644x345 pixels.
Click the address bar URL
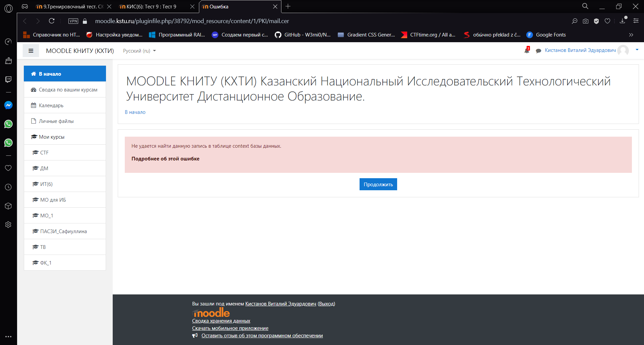[192, 21]
